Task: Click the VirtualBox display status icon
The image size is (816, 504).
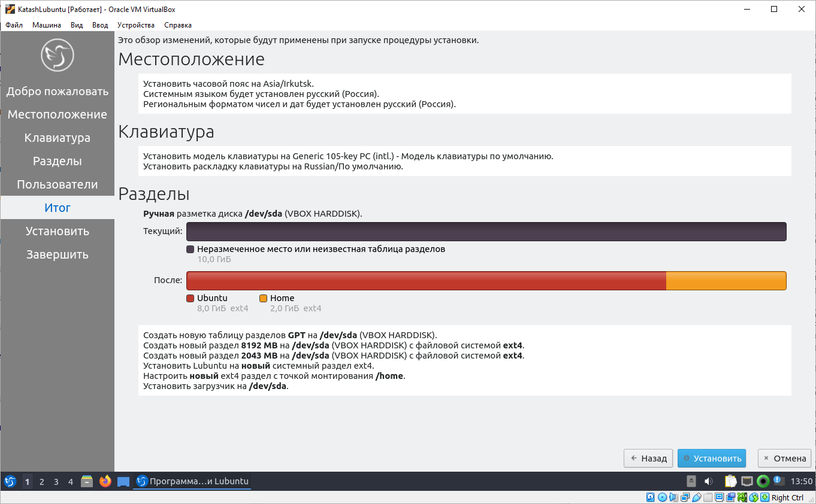Action: point(719,497)
